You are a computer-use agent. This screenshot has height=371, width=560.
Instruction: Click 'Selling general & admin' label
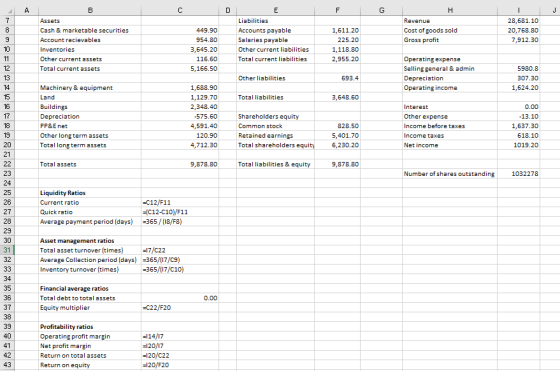pos(439,69)
